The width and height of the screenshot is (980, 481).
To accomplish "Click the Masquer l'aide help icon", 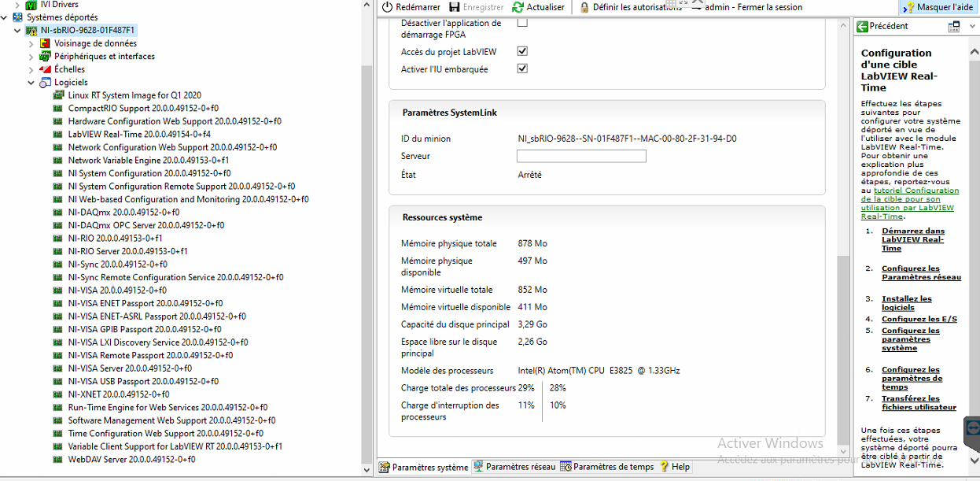I will (910, 7).
